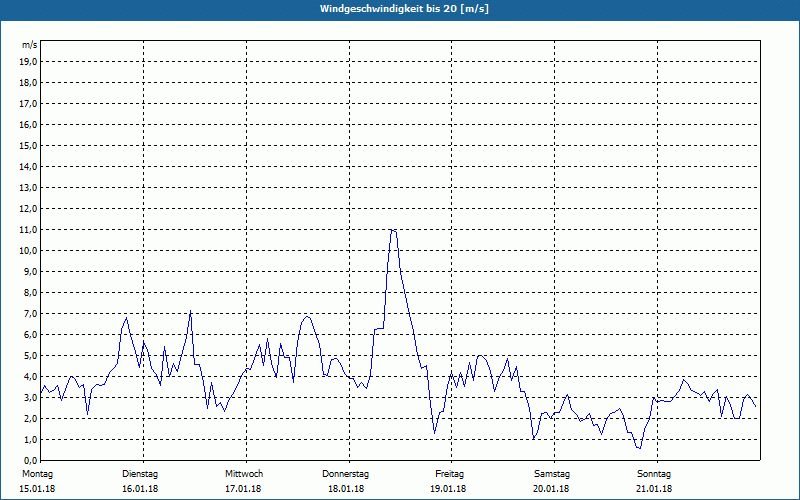Click the m/s unit label
Screen dimensions: 800x500
(30, 45)
